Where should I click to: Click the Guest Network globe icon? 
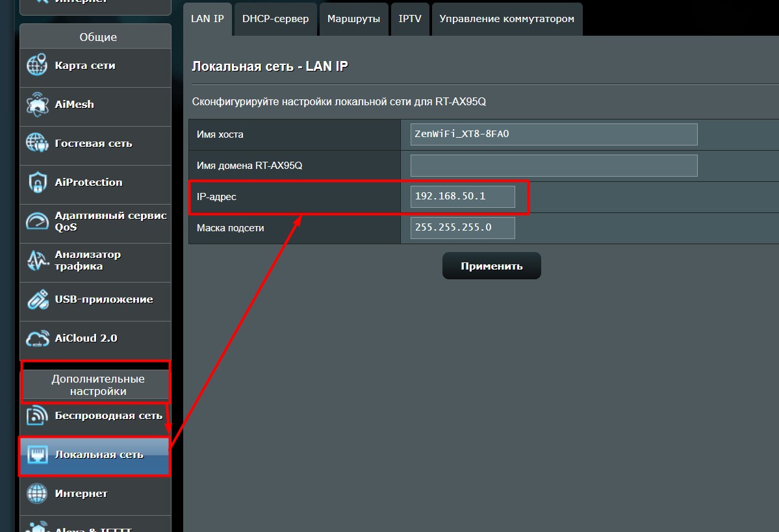pyautogui.click(x=37, y=143)
